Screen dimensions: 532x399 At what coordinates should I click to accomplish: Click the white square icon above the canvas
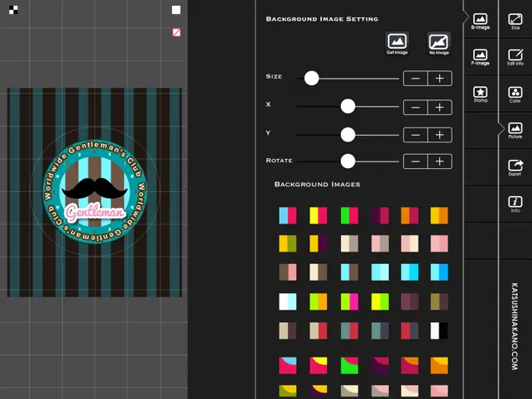[x=176, y=10]
